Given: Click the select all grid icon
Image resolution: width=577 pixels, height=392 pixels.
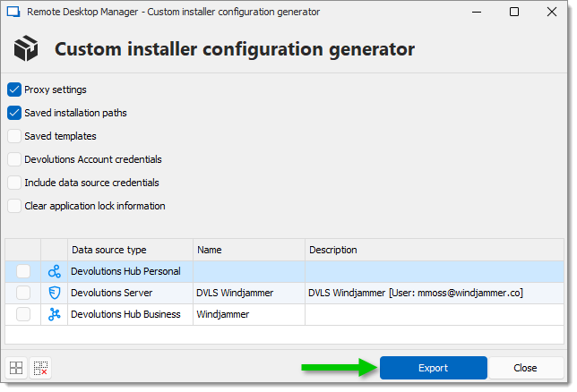Looking at the screenshot, I should (x=16, y=368).
